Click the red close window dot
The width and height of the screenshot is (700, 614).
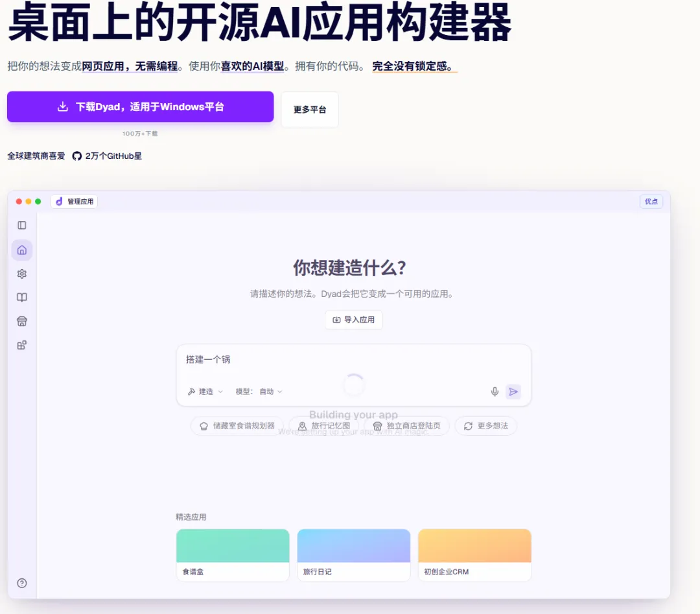(x=19, y=202)
